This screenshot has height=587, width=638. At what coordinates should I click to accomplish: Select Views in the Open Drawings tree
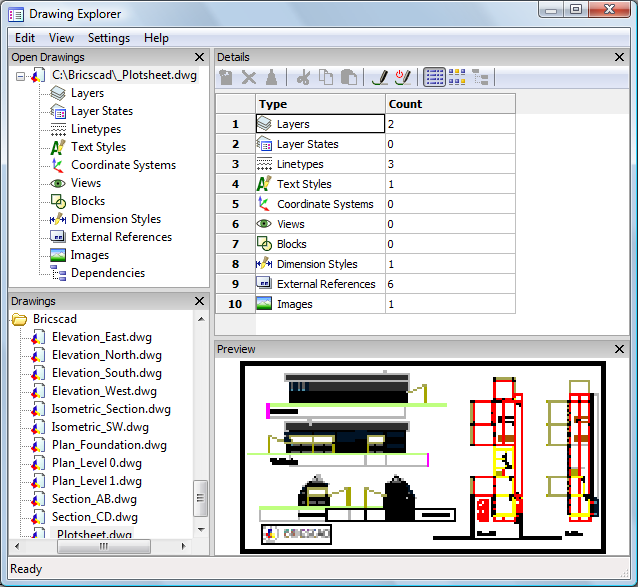click(85, 183)
